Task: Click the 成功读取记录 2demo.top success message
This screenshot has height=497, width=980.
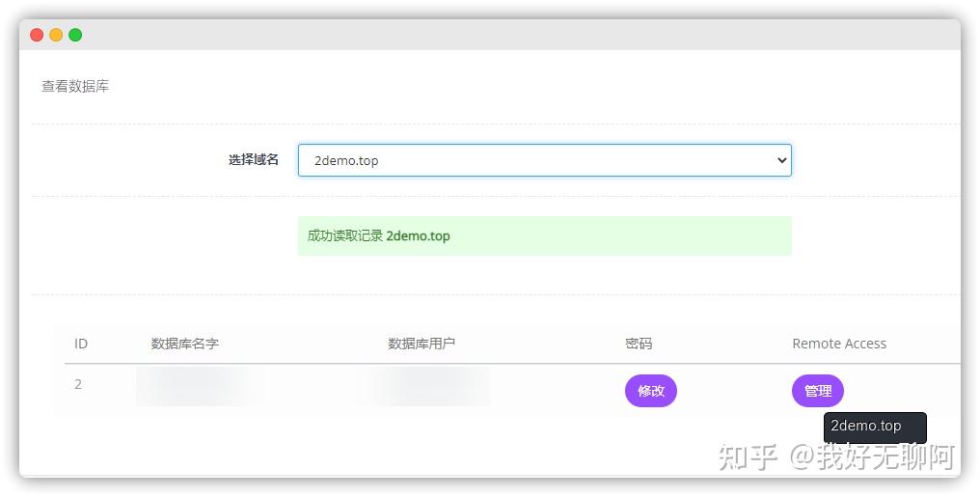Action: tap(544, 235)
